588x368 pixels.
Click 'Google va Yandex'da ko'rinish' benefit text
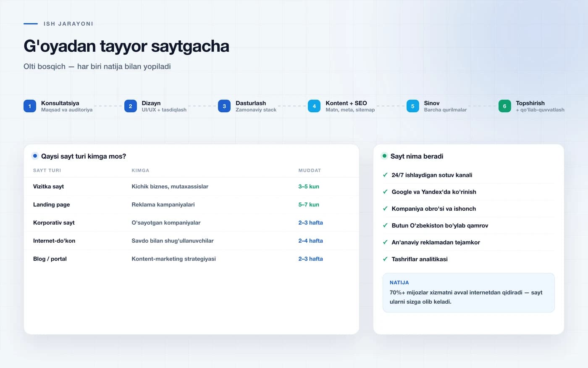click(434, 192)
